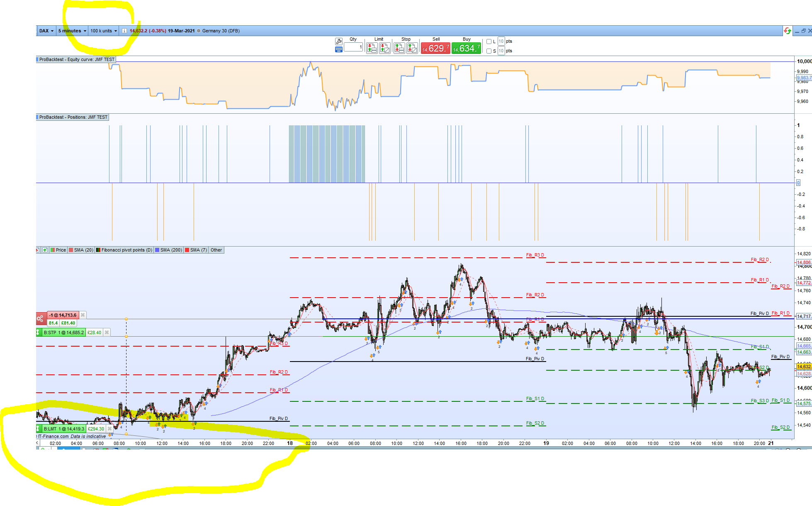Image resolution: width=812 pixels, height=506 pixels.
Task: Click the red-green refresh sync icon
Action: point(787,31)
